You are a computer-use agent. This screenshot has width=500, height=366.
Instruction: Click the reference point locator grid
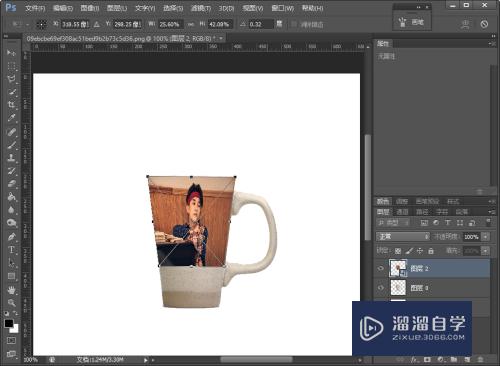42,24
